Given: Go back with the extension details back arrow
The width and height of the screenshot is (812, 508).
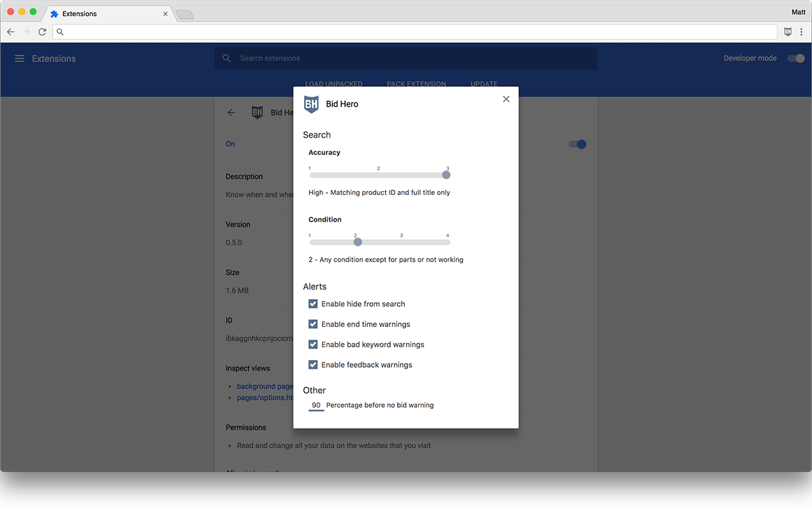Looking at the screenshot, I should coord(232,112).
